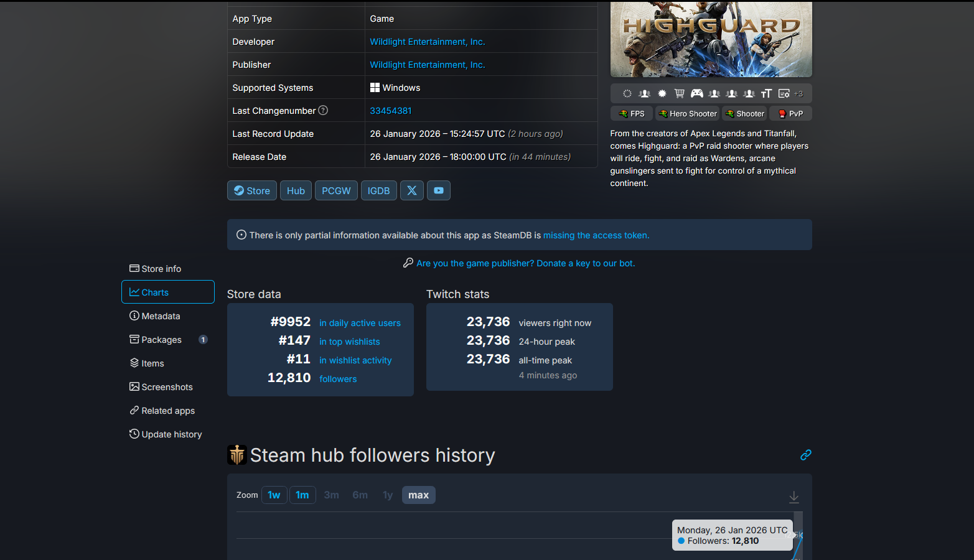View the Screenshots section
974x560 pixels.
[168, 386]
